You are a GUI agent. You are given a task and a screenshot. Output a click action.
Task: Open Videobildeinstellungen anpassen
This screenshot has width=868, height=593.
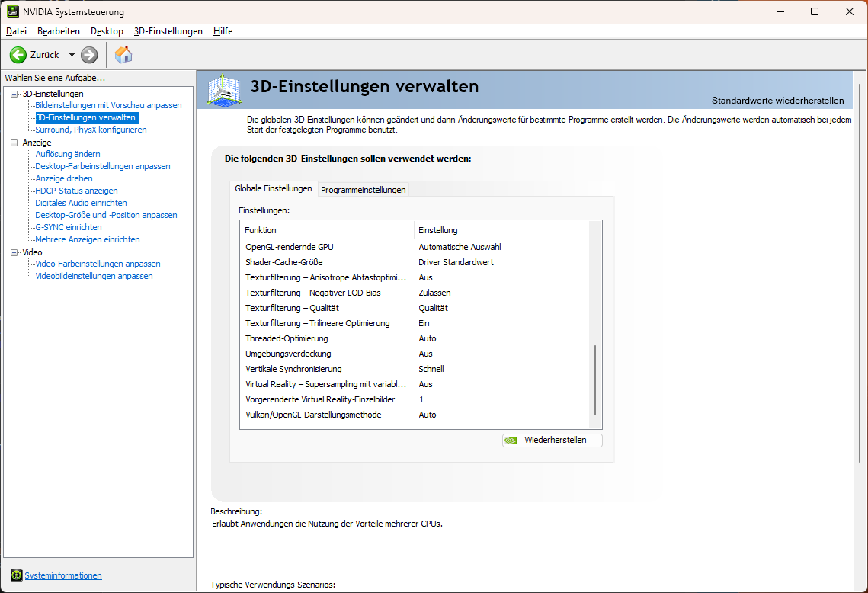pyautogui.click(x=94, y=276)
